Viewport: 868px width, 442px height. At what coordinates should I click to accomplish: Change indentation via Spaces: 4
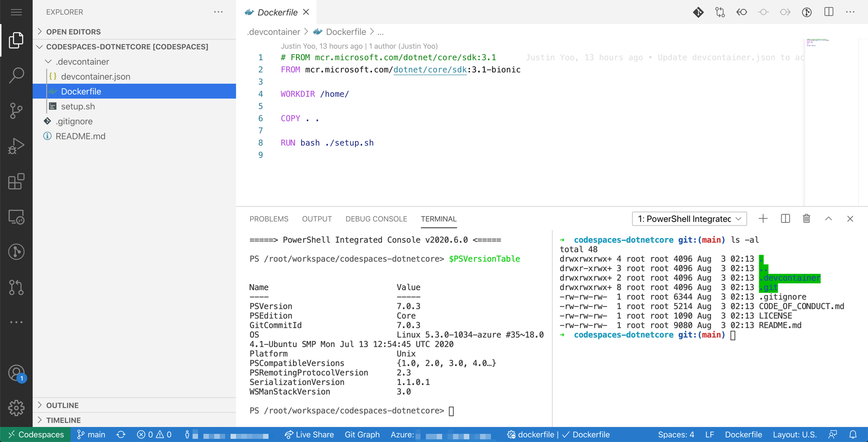pos(676,435)
